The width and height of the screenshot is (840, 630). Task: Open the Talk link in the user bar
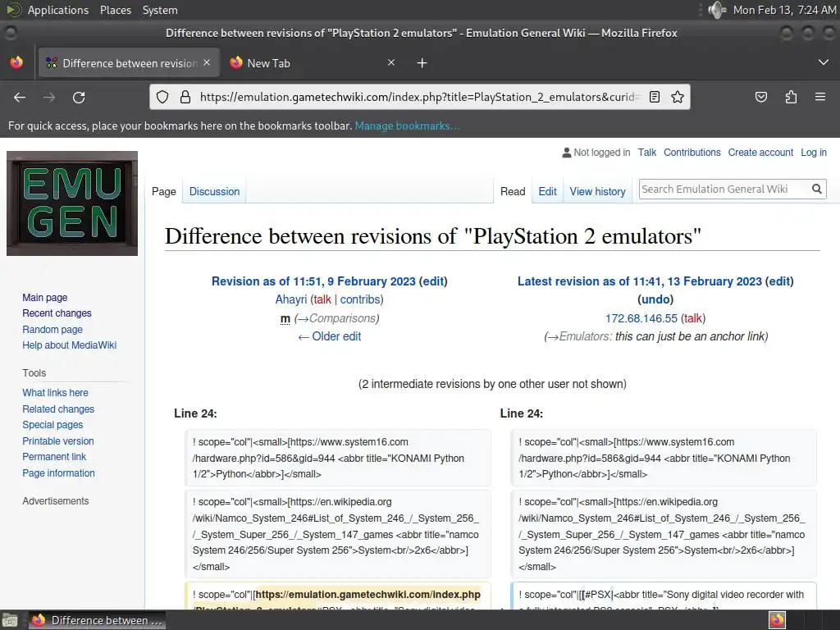pyautogui.click(x=646, y=152)
